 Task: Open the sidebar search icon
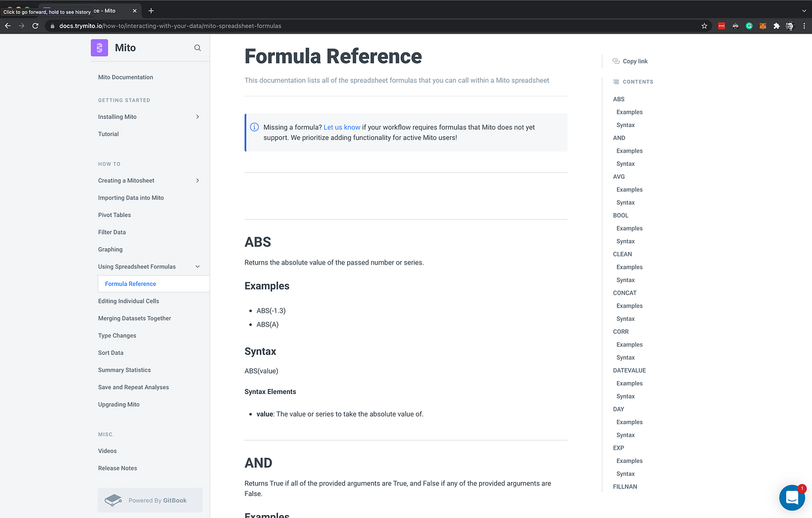pyautogui.click(x=197, y=48)
